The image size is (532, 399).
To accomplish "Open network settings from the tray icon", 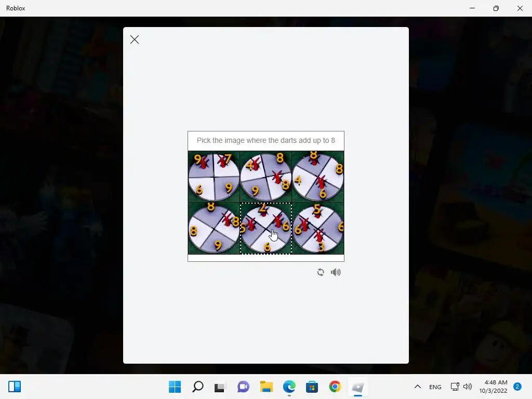I will click(x=455, y=387).
